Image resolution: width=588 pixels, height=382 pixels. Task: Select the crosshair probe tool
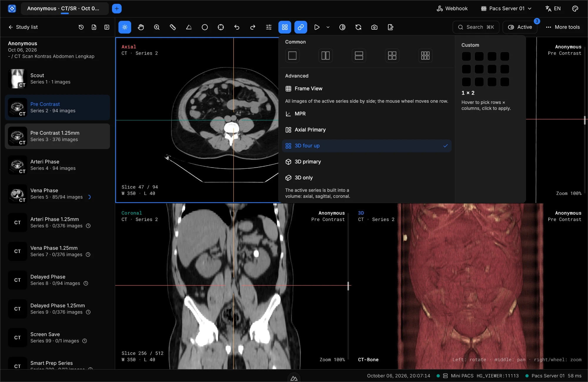(x=221, y=27)
